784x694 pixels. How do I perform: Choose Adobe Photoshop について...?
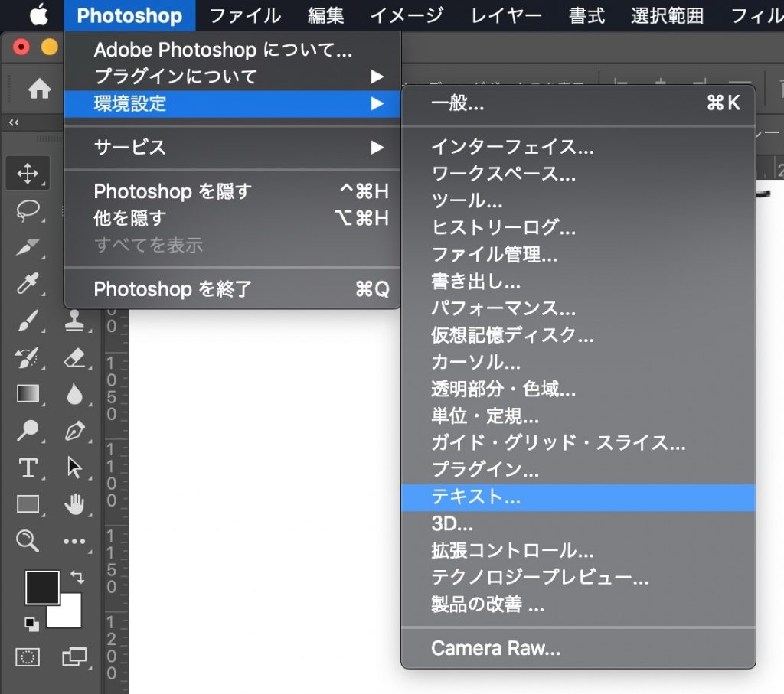233,50
